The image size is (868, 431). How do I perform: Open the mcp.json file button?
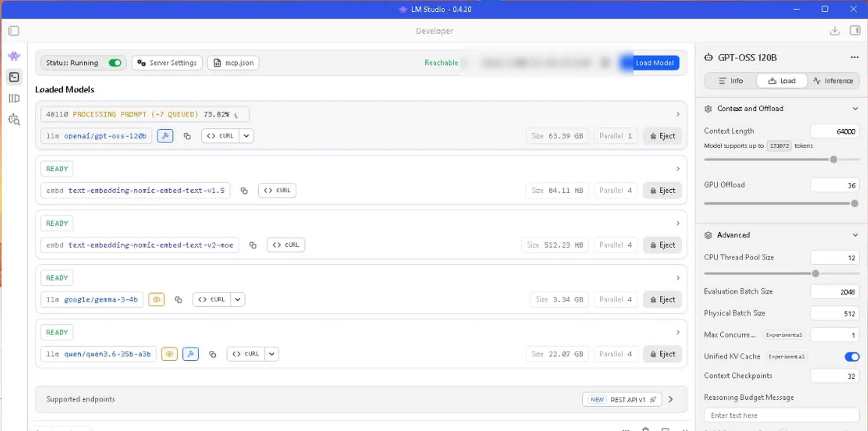point(233,63)
